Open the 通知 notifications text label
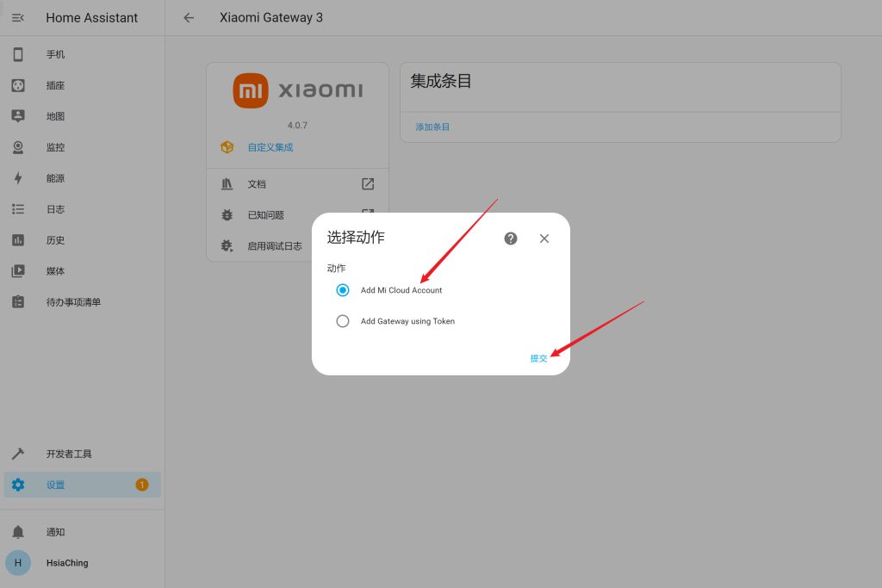Image resolution: width=882 pixels, height=588 pixels. coord(55,532)
